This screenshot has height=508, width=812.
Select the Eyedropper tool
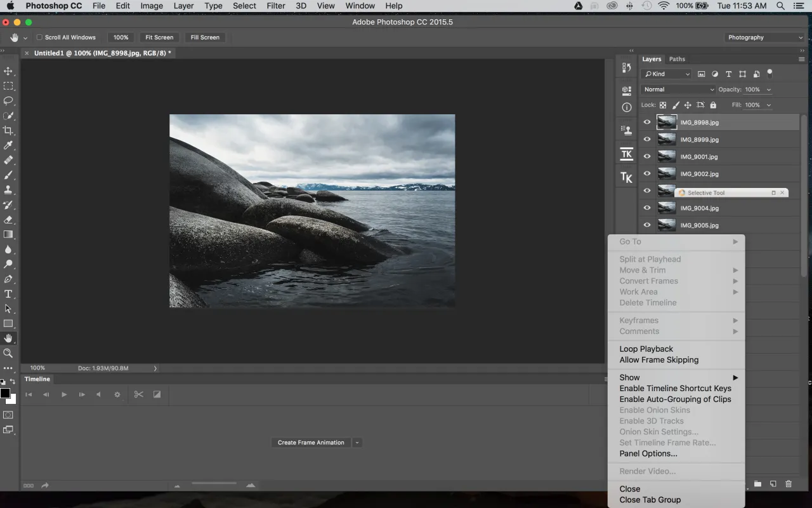point(8,145)
